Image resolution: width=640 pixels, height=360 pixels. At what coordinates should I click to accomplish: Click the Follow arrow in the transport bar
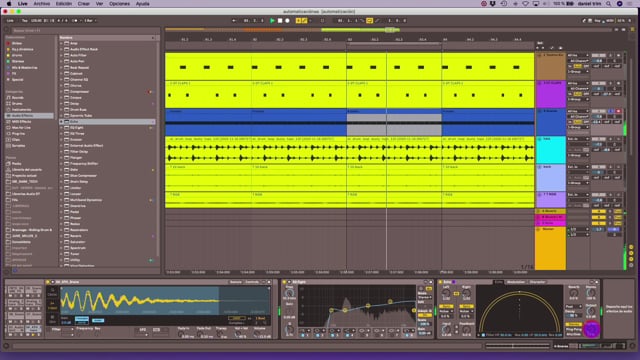tap(234, 20)
